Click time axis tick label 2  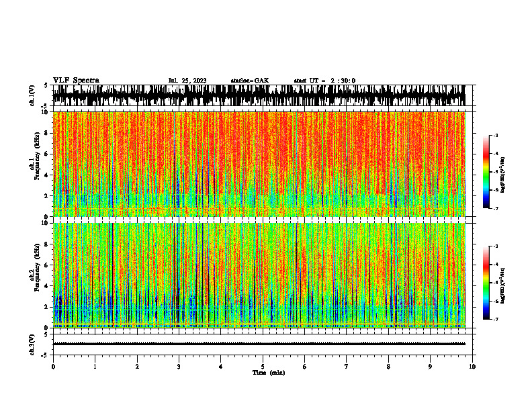click(x=137, y=367)
